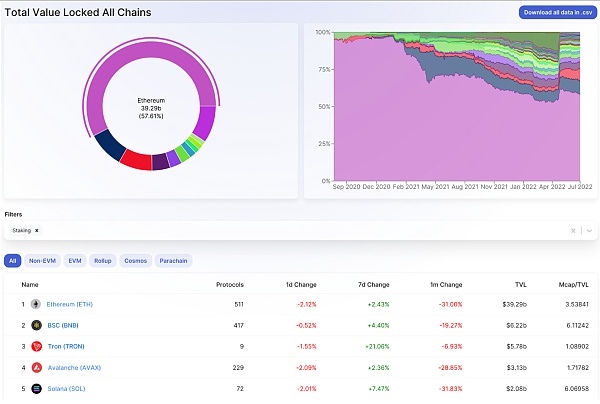Image resolution: width=600 pixels, height=404 pixels.
Task: Click the bright magenta donut segment
Action: coord(205,122)
